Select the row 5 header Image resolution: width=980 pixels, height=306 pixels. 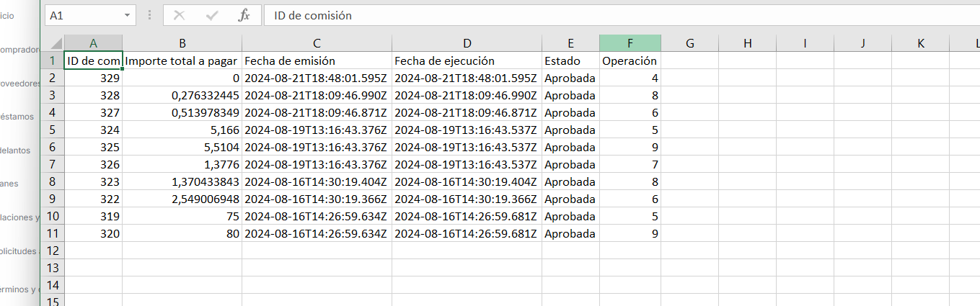pyautogui.click(x=52, y=130)
